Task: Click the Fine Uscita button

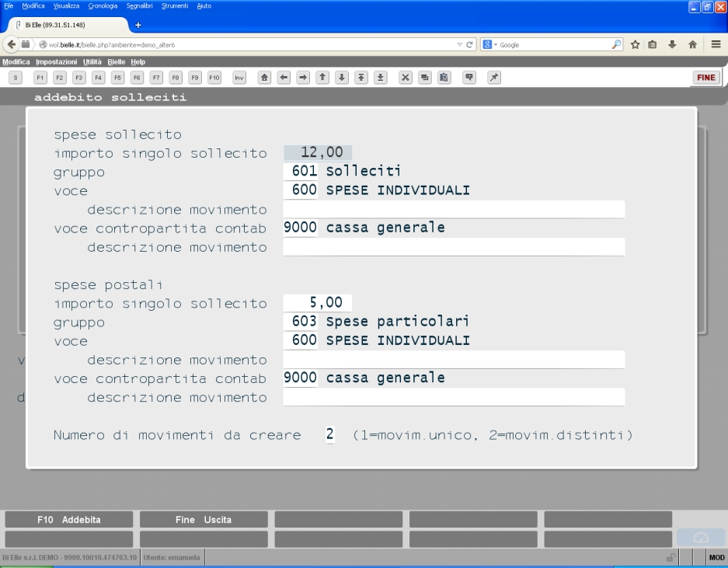Action: pos(204,520)
